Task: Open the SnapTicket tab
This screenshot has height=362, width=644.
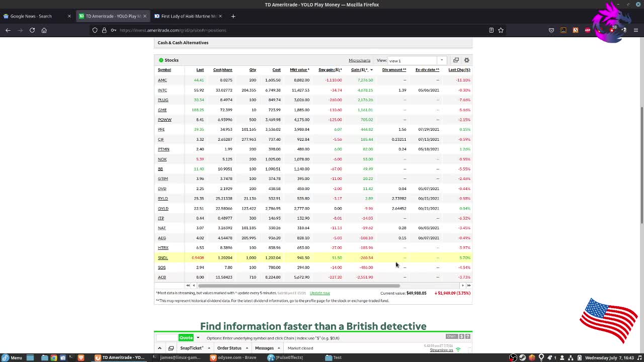Action: (192, 348)
